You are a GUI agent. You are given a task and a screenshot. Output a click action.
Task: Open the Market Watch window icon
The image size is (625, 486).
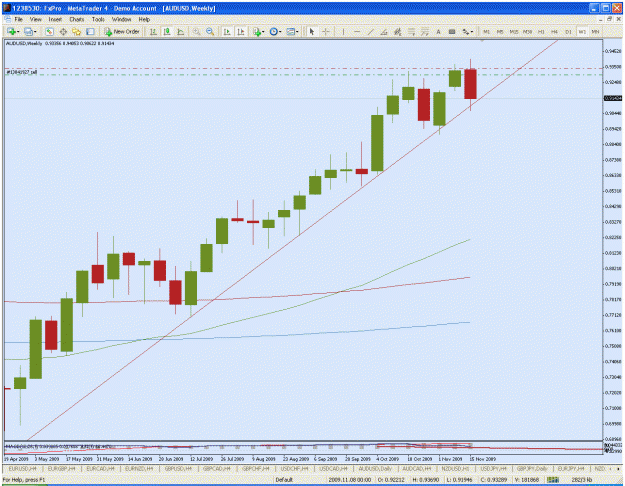click(49, 31)
